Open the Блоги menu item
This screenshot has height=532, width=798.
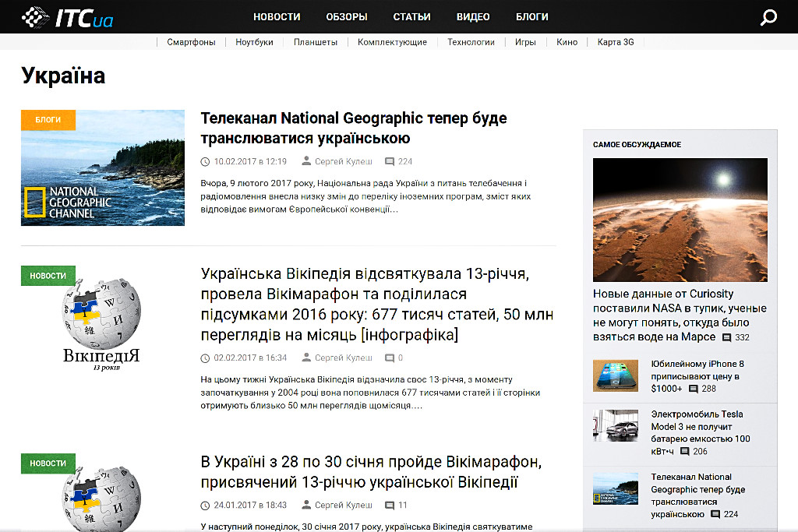coord(531,17)
